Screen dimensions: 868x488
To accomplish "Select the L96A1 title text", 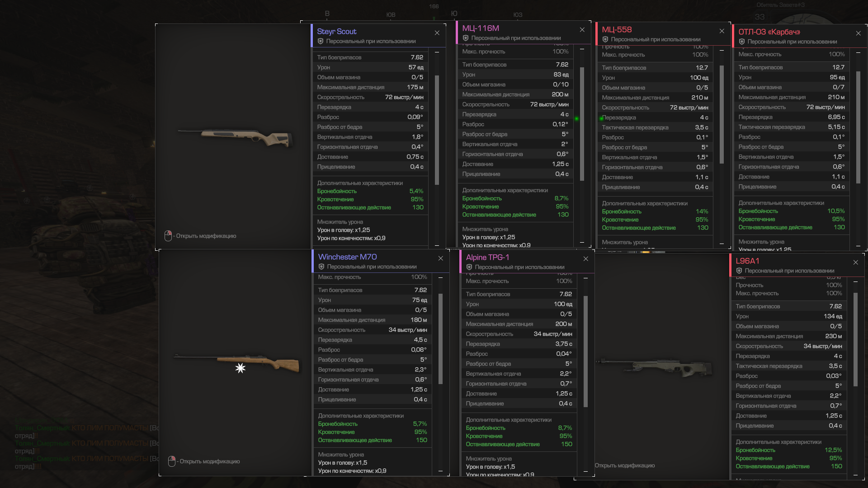I will point(747,261).
